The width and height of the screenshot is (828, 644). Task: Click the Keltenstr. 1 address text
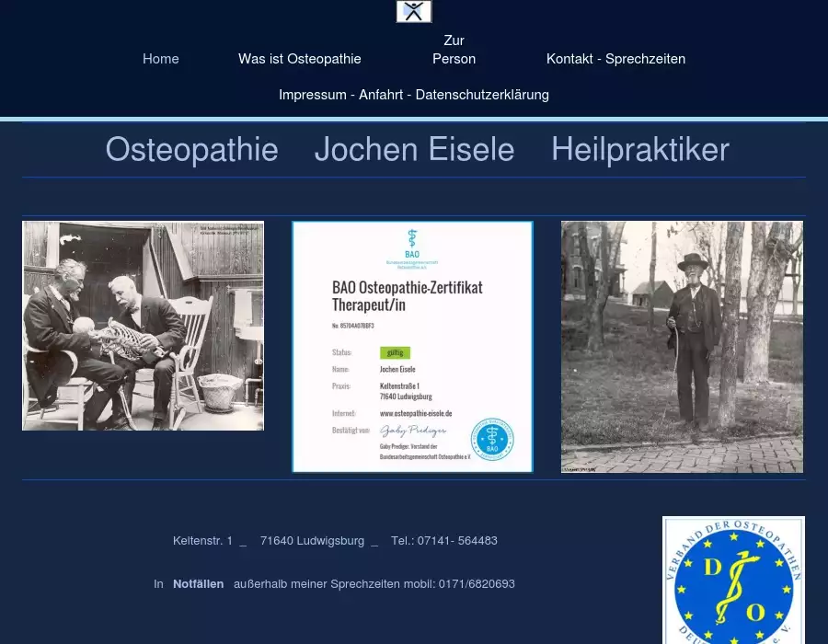[x=202, y=541]
